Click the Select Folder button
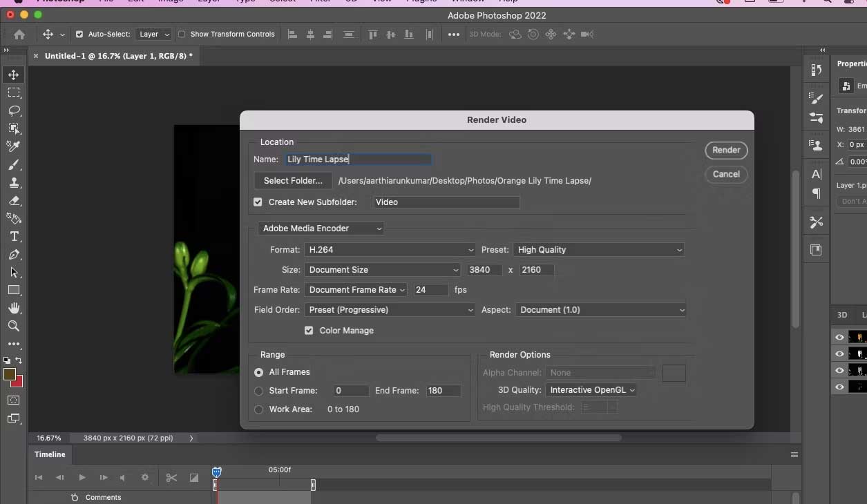The height and width of the screenshot is (504, 867). [293, 181]
